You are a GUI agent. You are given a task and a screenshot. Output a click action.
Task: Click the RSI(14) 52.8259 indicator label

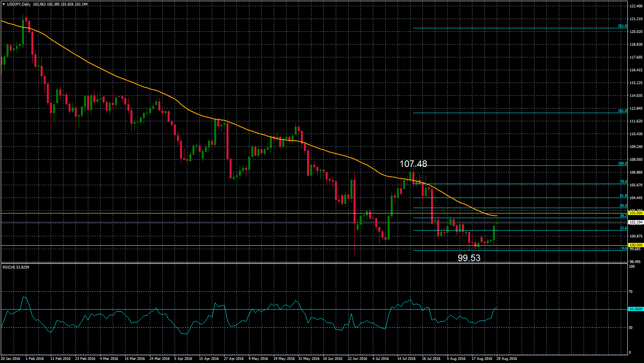tap(16, 267)
